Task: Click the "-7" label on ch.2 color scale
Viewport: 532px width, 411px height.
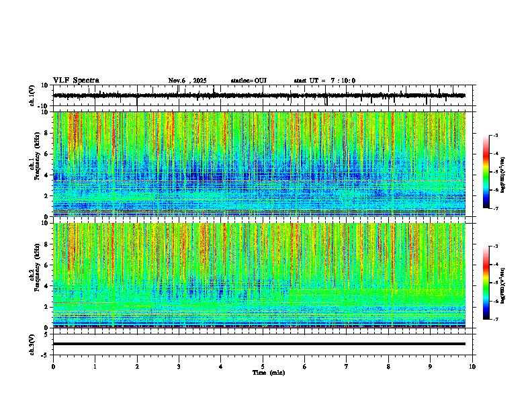Action: pyautogui.click(x=496, y=319)
